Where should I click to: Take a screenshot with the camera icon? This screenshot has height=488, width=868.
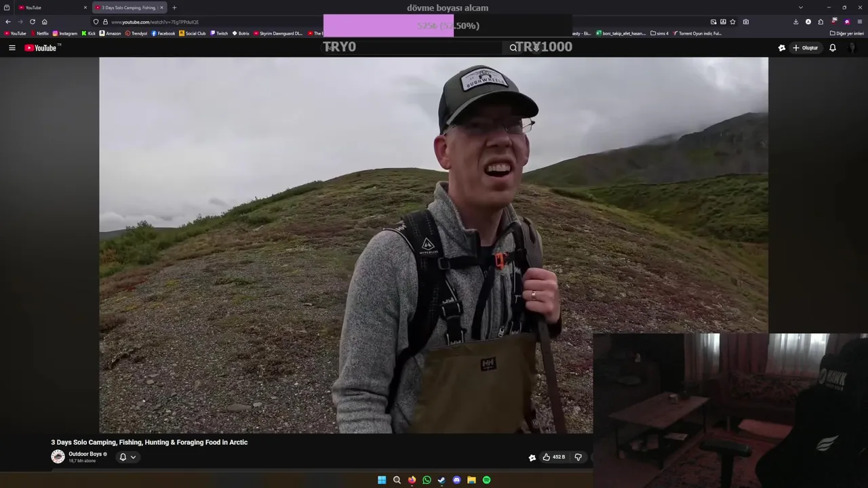point(746,22)
